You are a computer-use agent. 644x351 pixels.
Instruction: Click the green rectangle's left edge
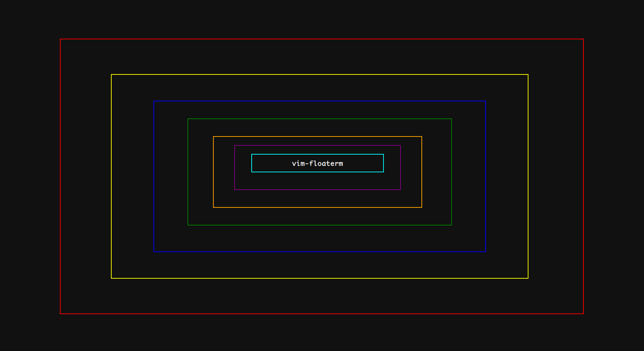188,171
